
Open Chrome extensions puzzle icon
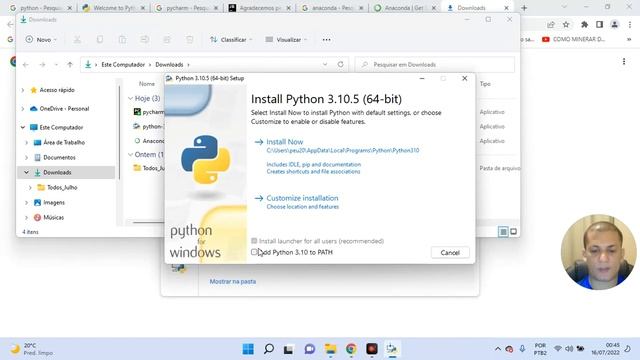click(x=584, y=25)
